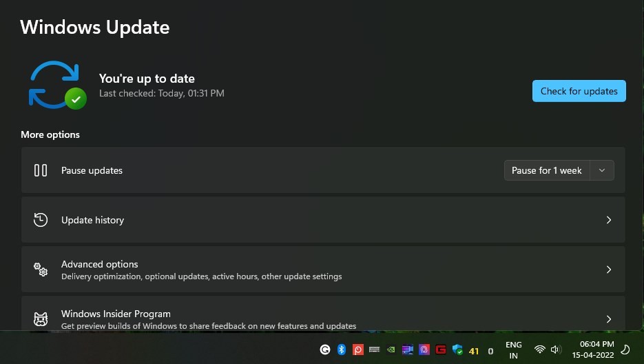Click the 'Windows Update' page title
Image resolution: width=644 pixels, height=364 pixels.
coord(95,27)
